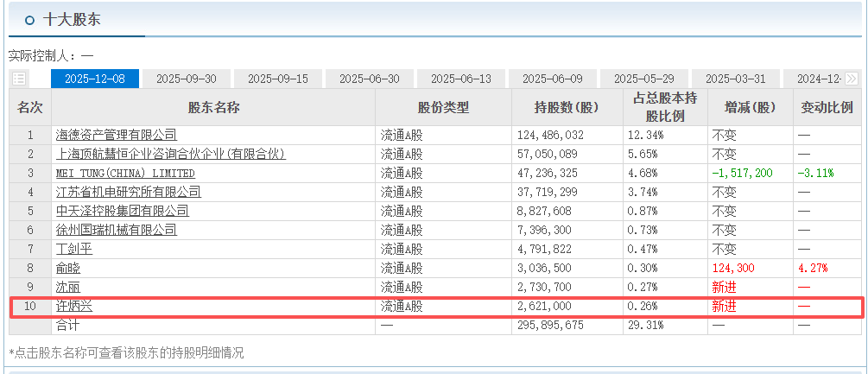Open shareholder 许炳兴 details
The height and width of the screenshot is (374, 868).
point(74,306)
